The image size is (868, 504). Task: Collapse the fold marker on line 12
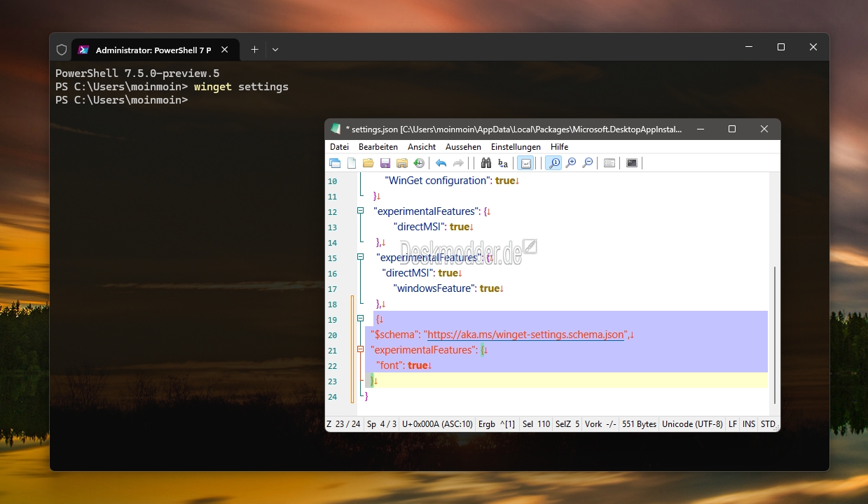361,211
